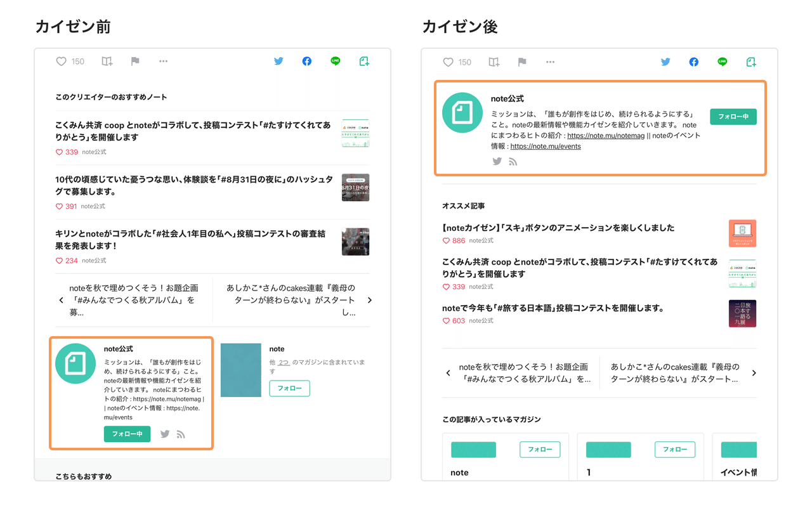Click the 603 likes count
Screen dimensions: 812x515
[459, 321]
